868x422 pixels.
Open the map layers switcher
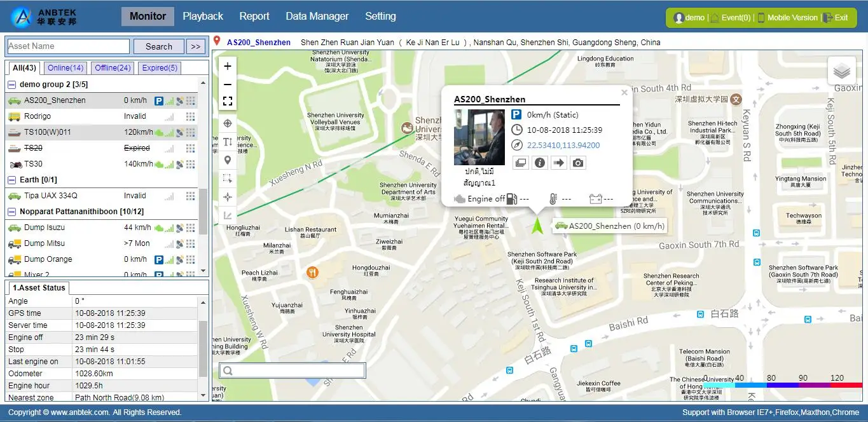pos(841,72)
